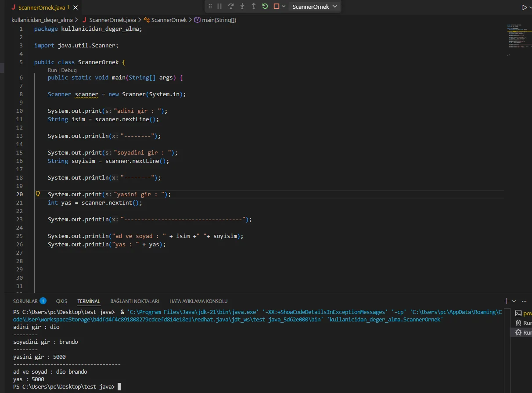
Task: Create a new terminal with plus icon
Action: 507,301
